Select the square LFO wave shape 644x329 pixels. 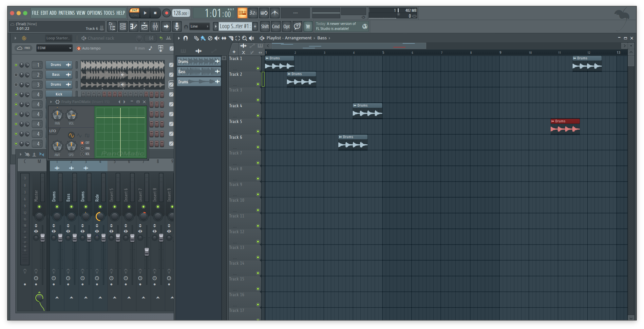[87, 135]
